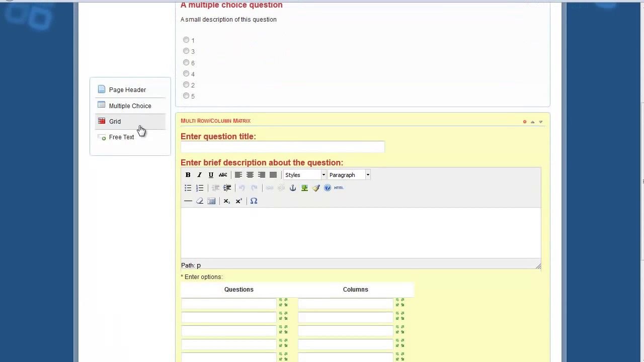Click the fourth Columns row field

pyautogui.click(x=346, y=344)
